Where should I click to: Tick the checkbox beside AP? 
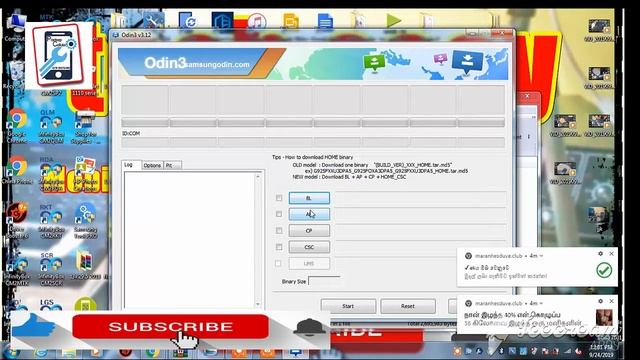pyautogui.click(x=279, y=214)
